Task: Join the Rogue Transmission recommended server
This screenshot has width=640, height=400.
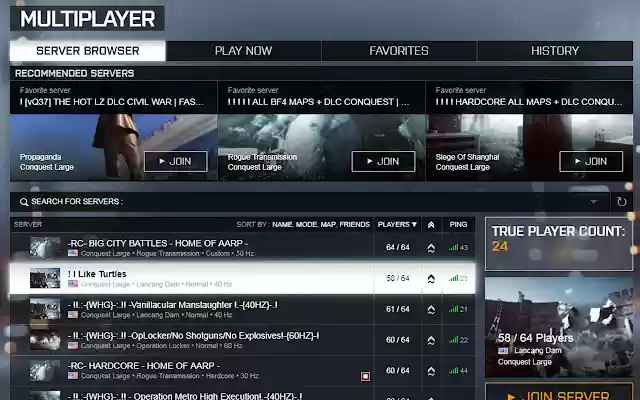Action: tap(383, 162)
